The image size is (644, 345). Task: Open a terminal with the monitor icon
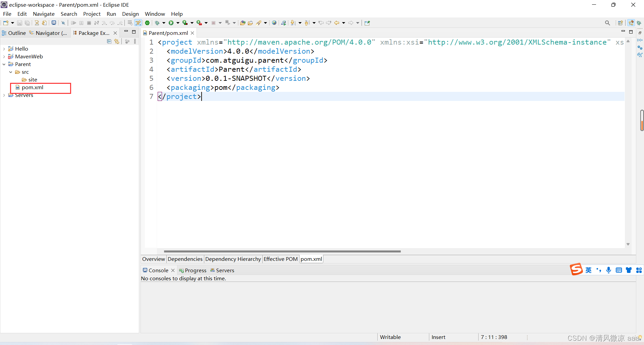click(54, 23)
